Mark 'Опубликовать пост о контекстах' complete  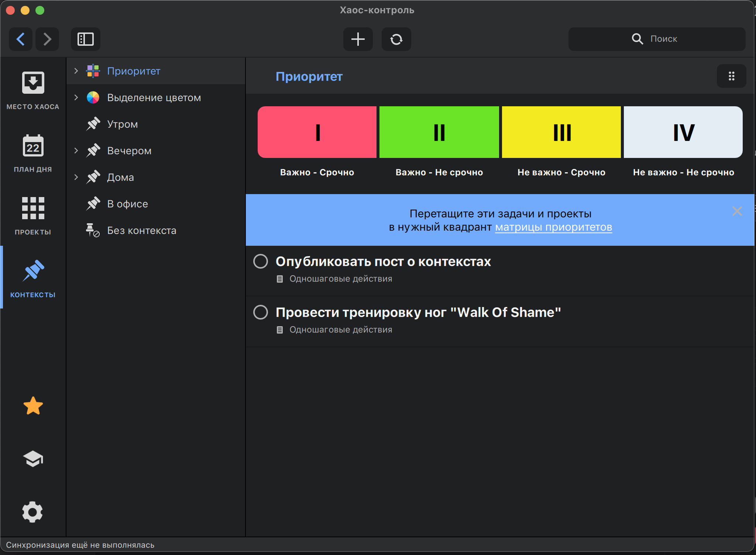pyautogui.click(x=261, y=261)
